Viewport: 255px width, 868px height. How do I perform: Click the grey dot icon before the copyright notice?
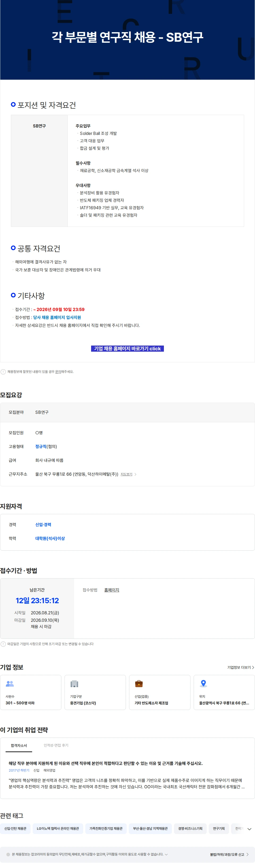pyautogui.click(x=8, y=854)
